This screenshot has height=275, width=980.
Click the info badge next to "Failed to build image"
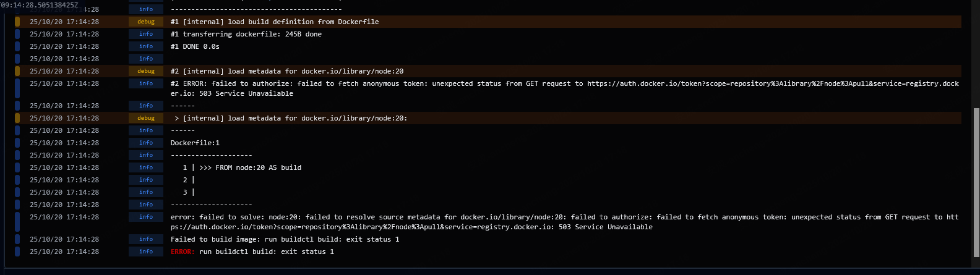point(146,239)
